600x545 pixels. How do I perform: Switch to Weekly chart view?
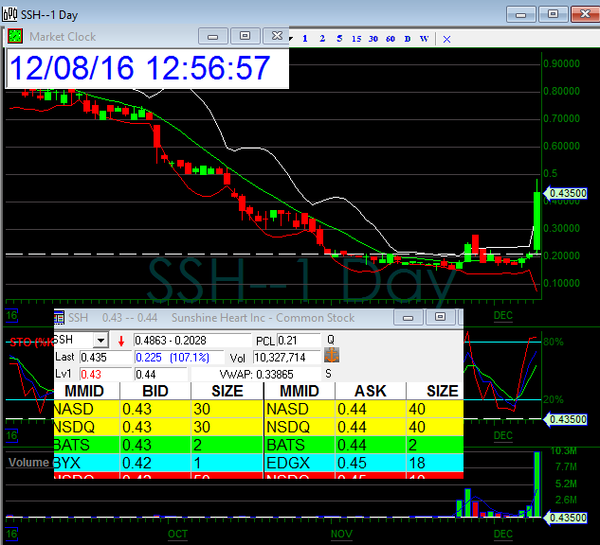pos(424,39)
